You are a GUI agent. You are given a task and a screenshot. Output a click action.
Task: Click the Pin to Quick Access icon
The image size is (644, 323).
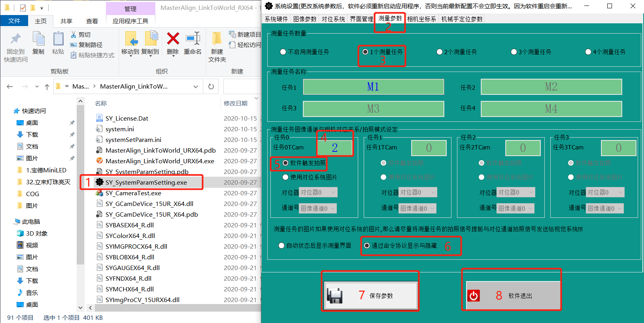16,39
